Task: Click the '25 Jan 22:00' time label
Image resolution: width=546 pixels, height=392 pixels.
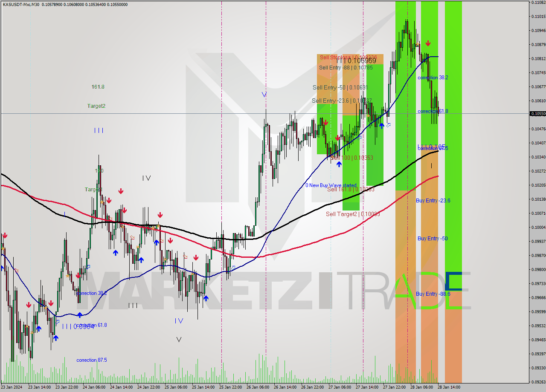Action: (231, 388)
